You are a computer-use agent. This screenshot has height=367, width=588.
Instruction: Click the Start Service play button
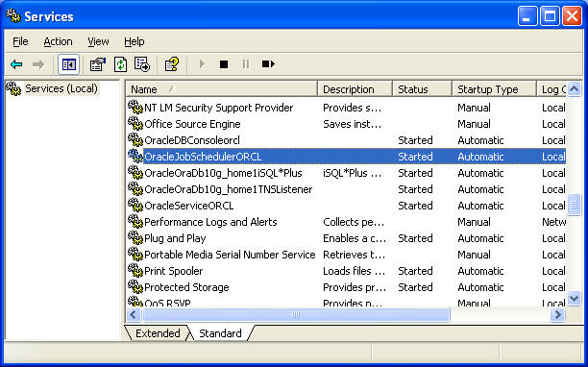point(202,64)
